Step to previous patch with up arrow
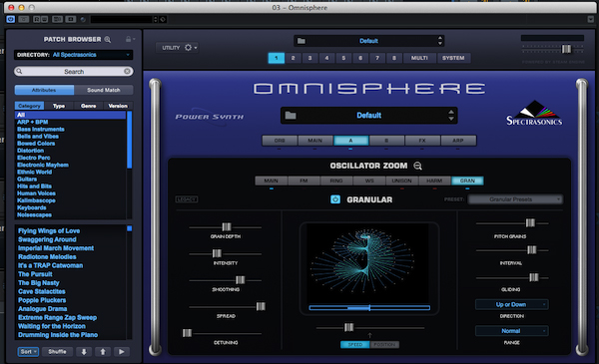The image size is (599, 364). click(103, 352)
